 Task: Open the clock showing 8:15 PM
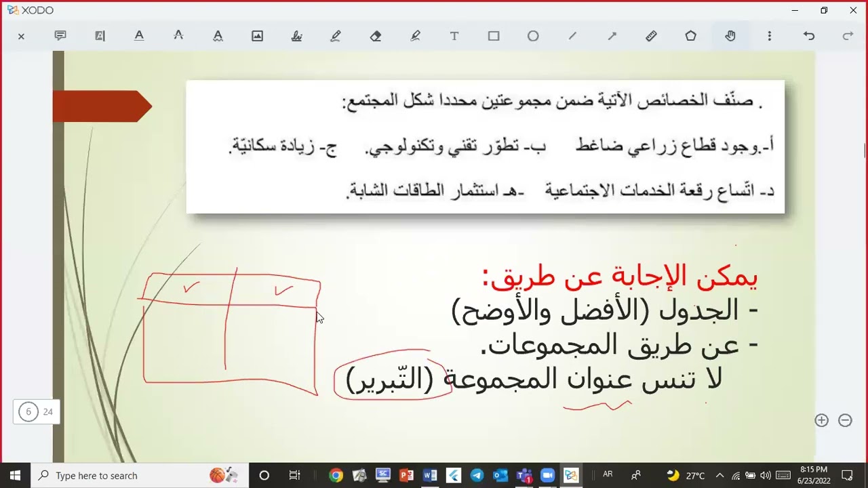814,475
